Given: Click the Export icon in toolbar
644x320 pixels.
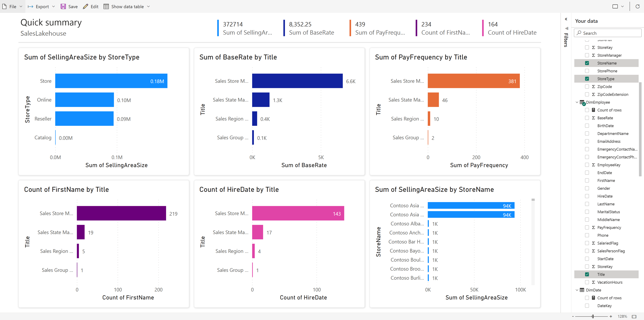Looking at the screenshot, I should 30,6.
